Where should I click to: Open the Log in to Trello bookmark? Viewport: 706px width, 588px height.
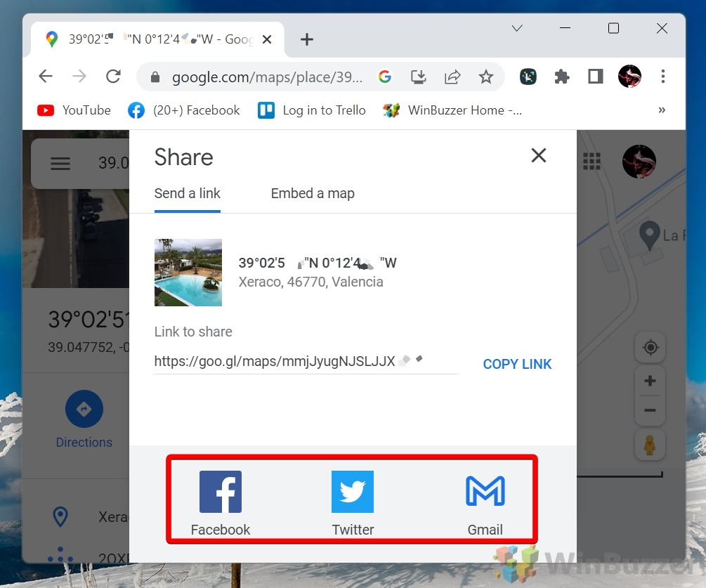312,110
